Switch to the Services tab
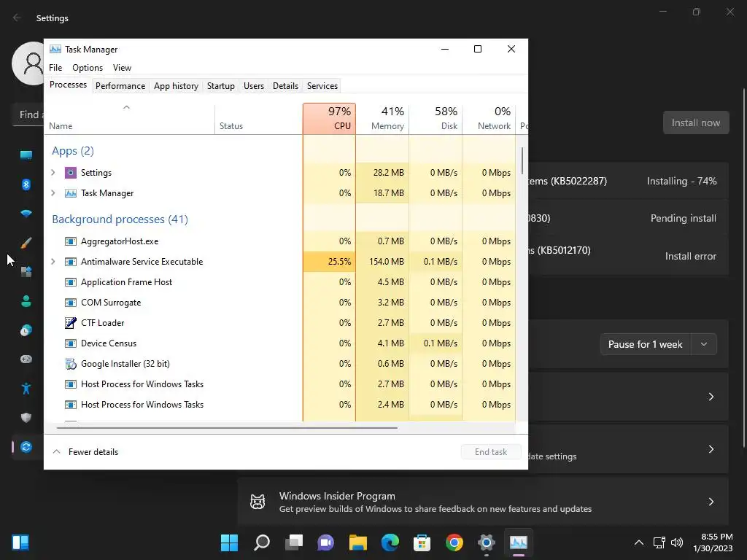Image resolution: width=747 pixels, height=560 pixels. tap(322, 86)
